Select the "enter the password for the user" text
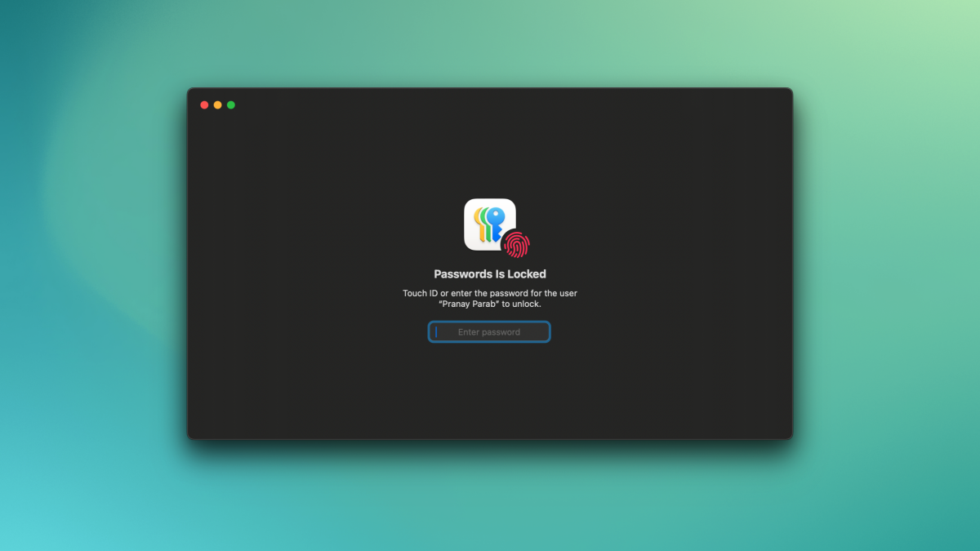 (514, 293)
